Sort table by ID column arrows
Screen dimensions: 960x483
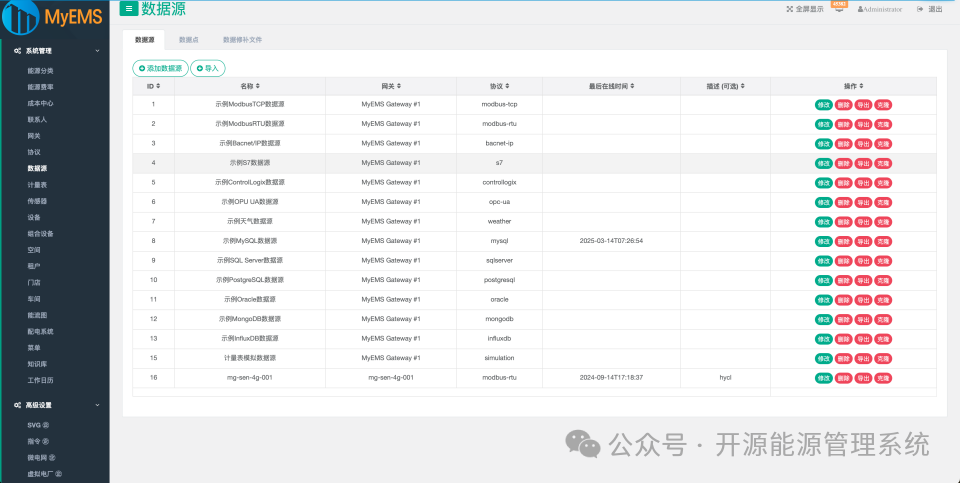click(159, 86)
